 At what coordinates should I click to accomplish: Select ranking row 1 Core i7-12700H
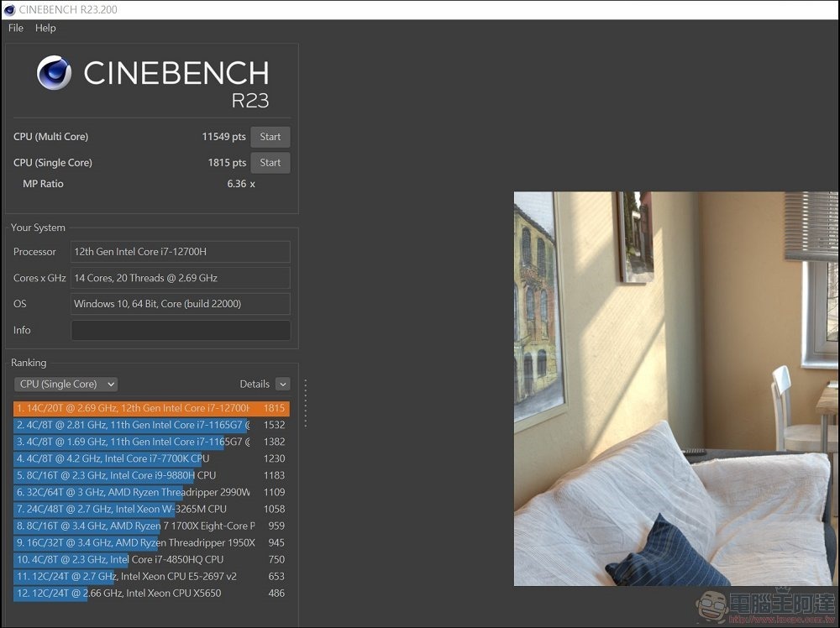151,409
